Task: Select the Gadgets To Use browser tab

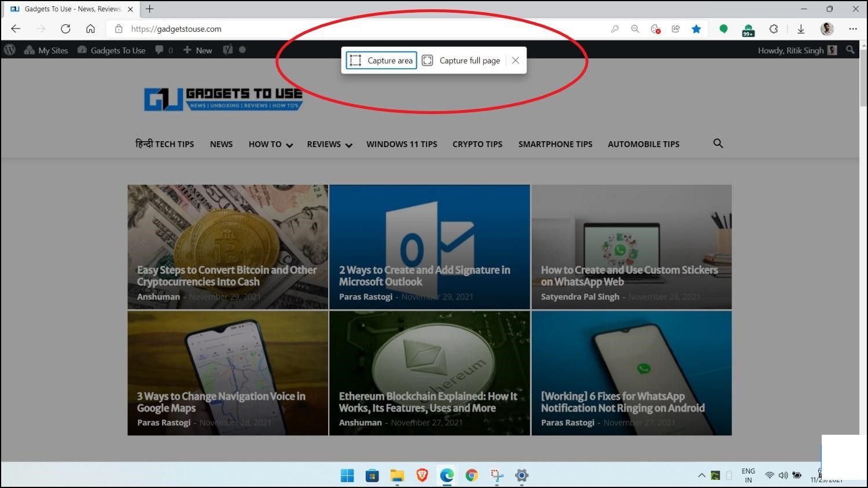Action: [x=71, y=9]
